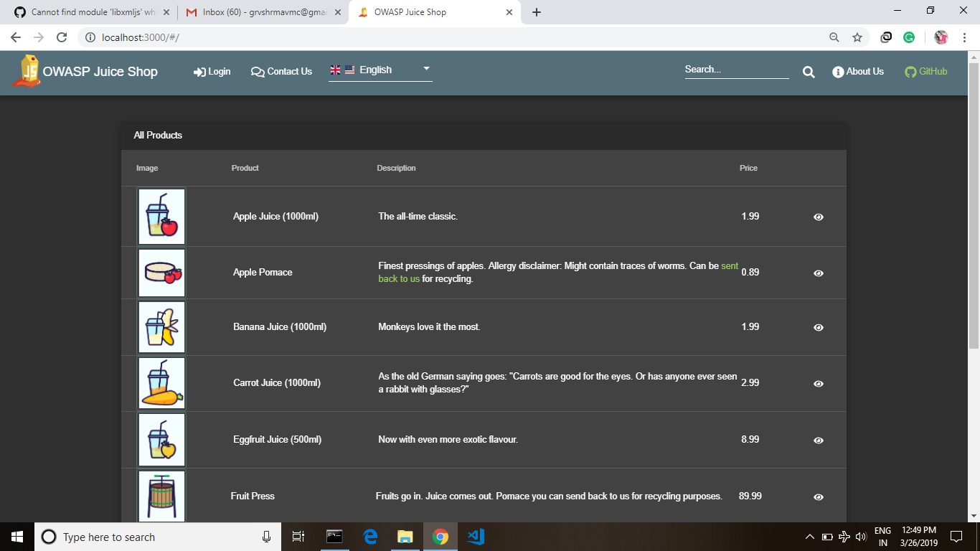The width and height of the screenshot is (980, 551).
Task: View details of Apple Juice (1000ml) via eye icon
Action: (x=819, y=217)
